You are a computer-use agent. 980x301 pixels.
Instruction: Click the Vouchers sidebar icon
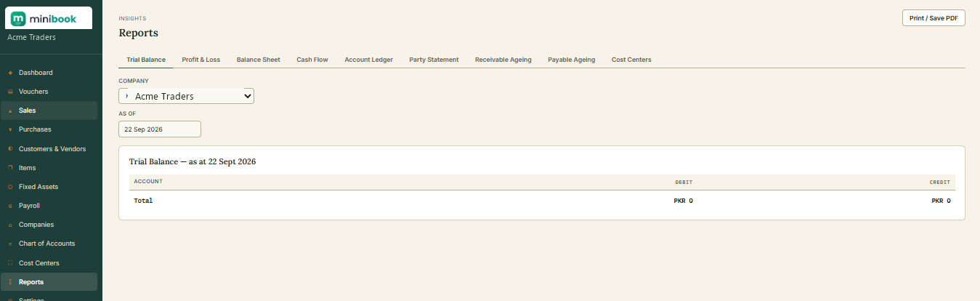[10, 92]
